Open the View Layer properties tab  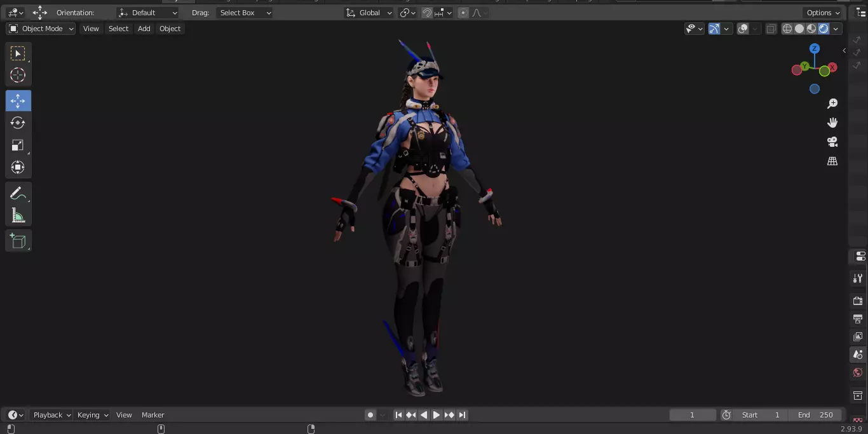coord(858,336)
